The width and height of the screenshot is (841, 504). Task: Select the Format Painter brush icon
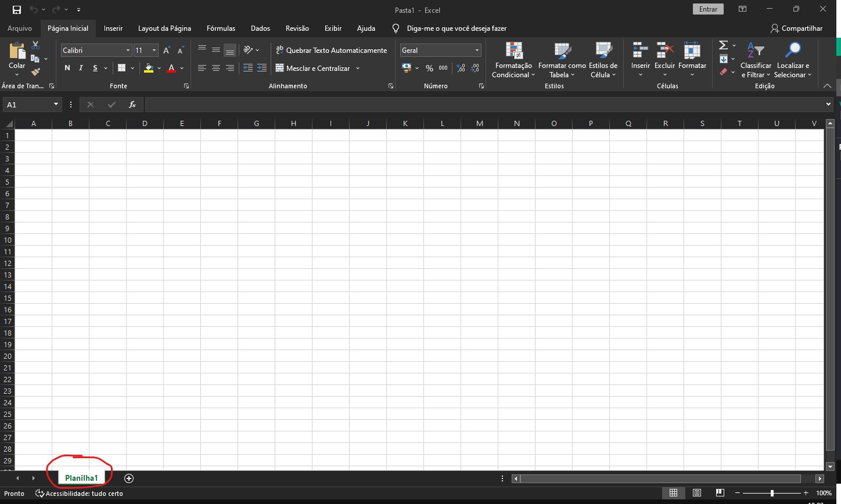point(35,72)
